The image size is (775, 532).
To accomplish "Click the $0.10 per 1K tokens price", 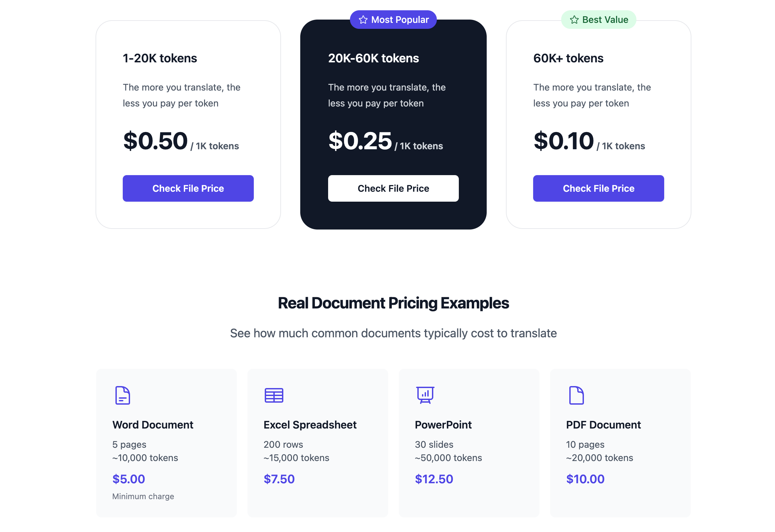I will coord(564,141).
